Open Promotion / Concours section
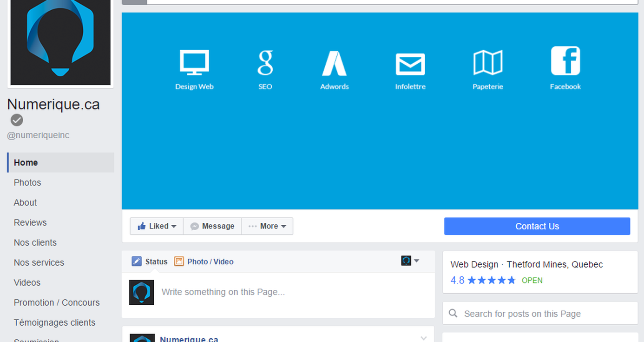The height and width of the screenshot is (342, 644). 57,302
